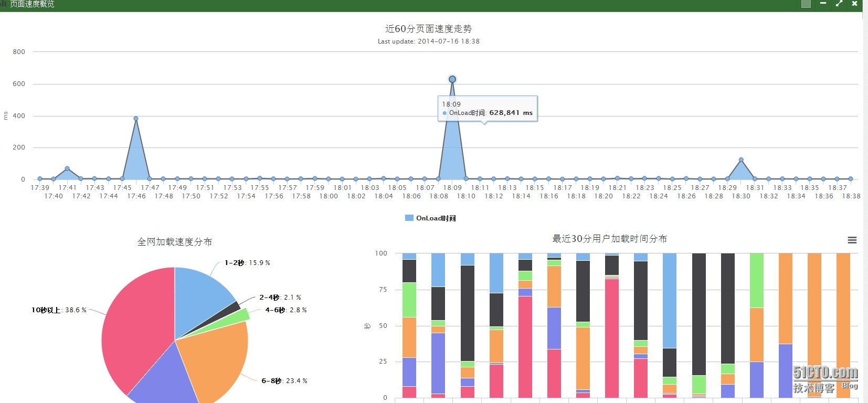Click the 18:38 x-axis label
This screenshot has width=868, height=403.
[x=851, y=196]
